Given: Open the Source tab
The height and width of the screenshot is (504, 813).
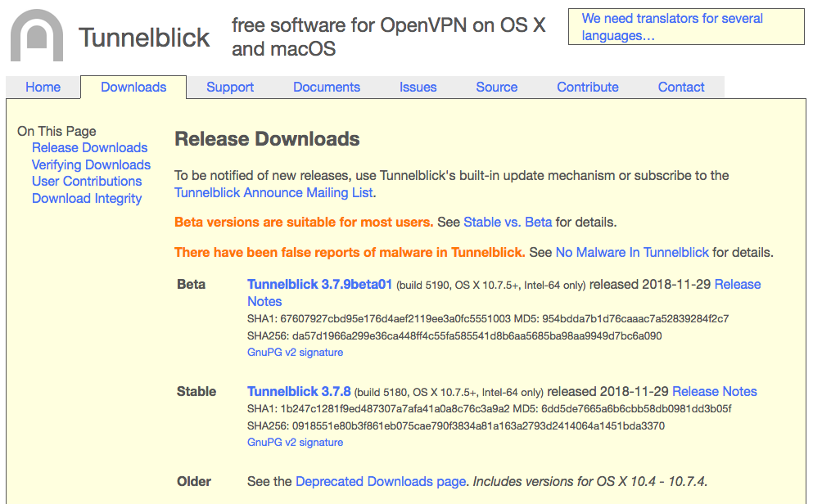Looking at the screenshot, I should click(496, 88).
